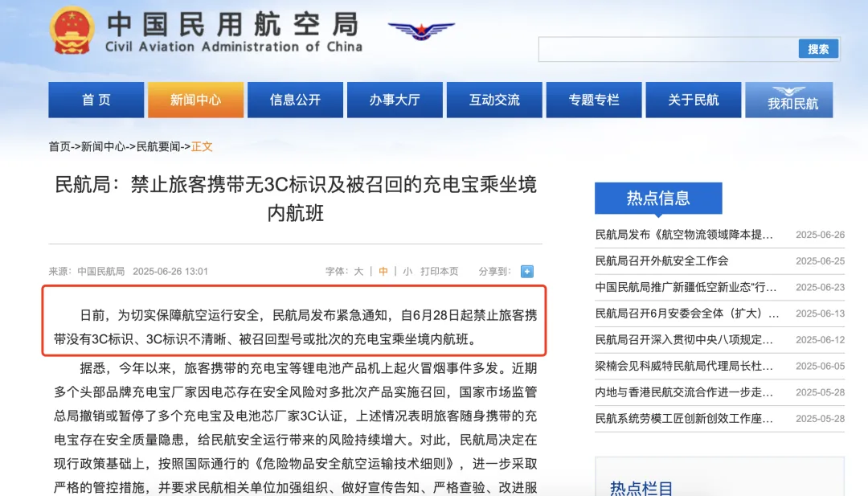Set font size to 中

(x=383, y=271)
